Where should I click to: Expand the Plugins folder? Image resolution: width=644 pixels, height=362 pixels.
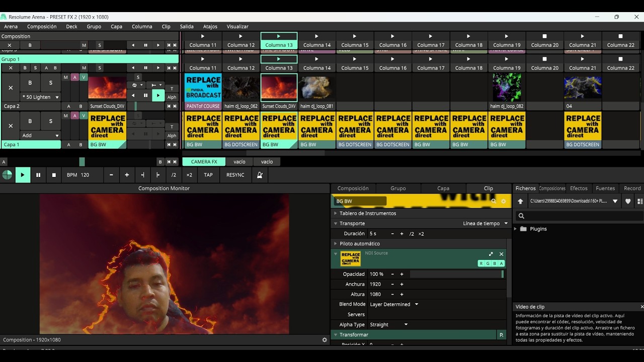click(x=515, y=229)
